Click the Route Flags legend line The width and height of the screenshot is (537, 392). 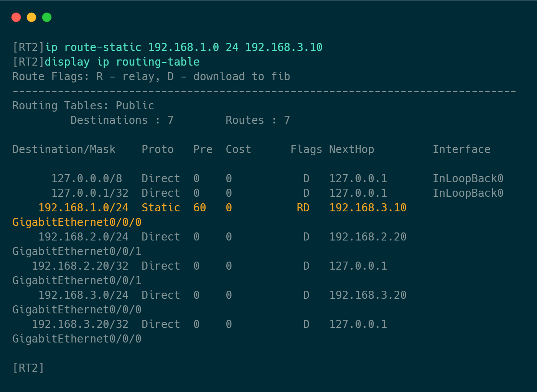coord(151,76)
